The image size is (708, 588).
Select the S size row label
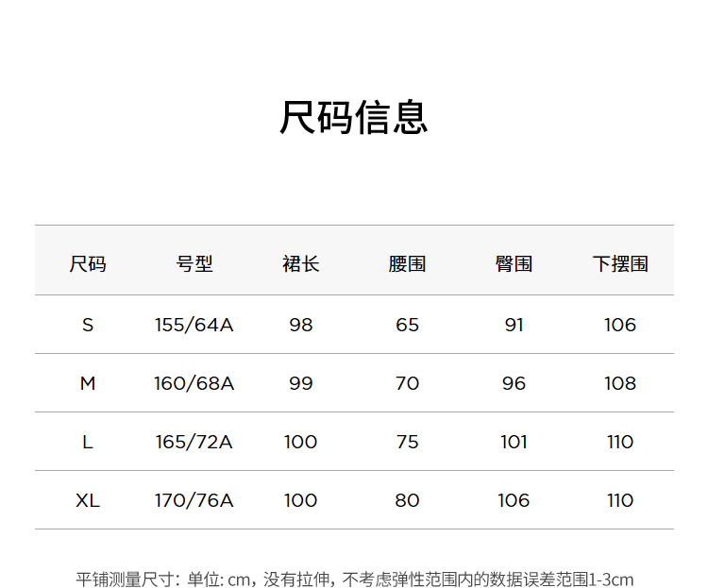[x=88, y=325]
